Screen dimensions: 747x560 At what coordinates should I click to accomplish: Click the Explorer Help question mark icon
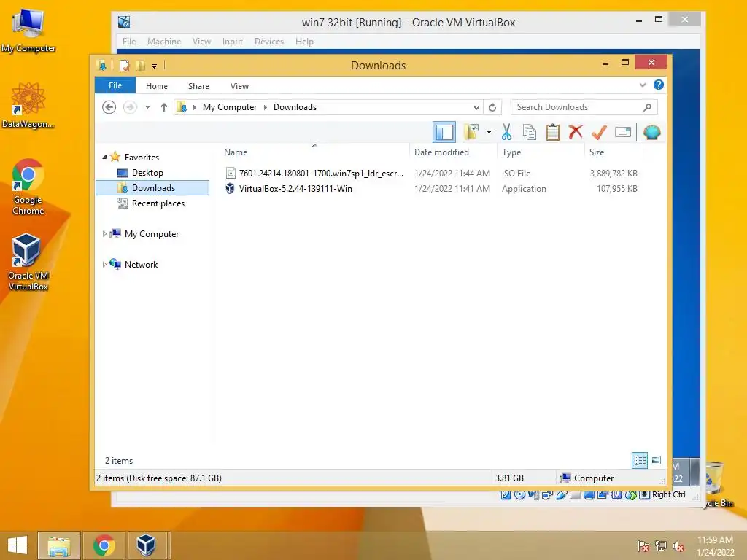click(x=659, y=85)
